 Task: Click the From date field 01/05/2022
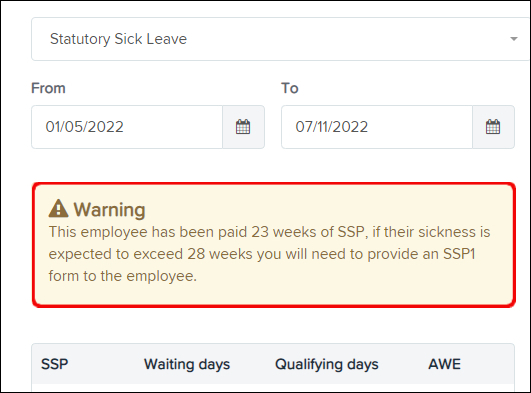click(127, 127)
